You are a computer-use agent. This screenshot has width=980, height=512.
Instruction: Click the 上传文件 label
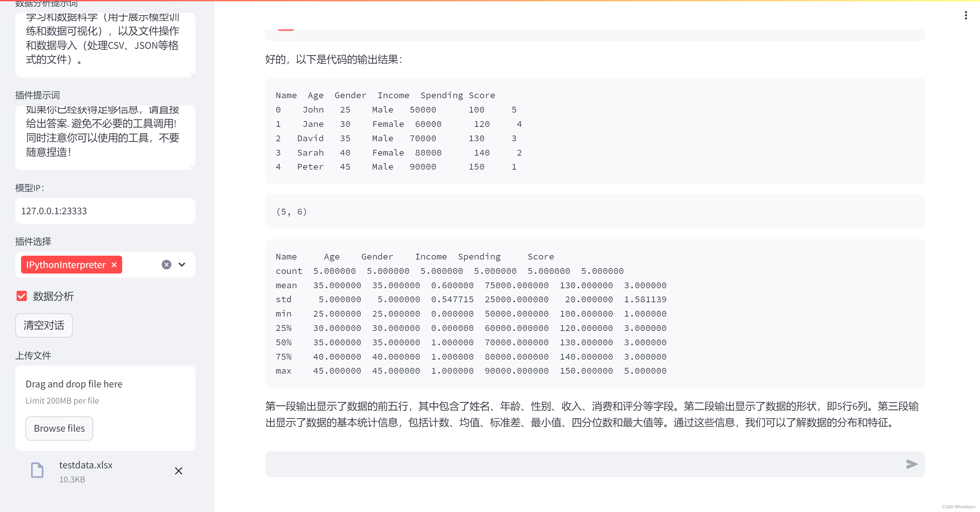point(33,356)
